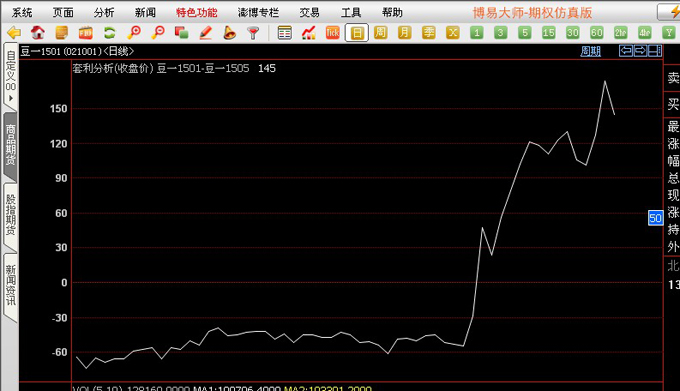Expand the 自定义 sidebar arrow
Viewport: 680px width, 391px height.
(x=11, y=98)
